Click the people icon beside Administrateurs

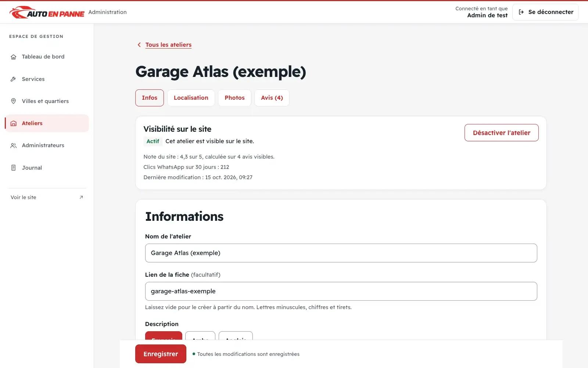click(14, 145)
